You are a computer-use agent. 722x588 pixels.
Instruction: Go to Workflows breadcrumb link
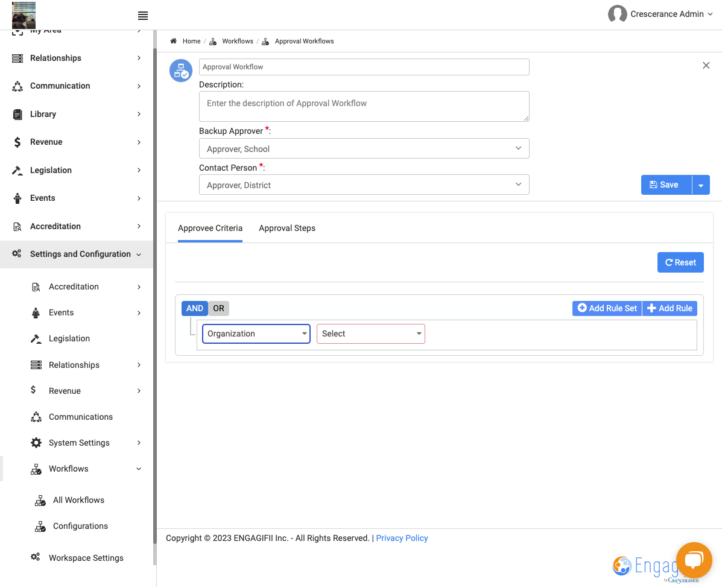tap(238, 41)
